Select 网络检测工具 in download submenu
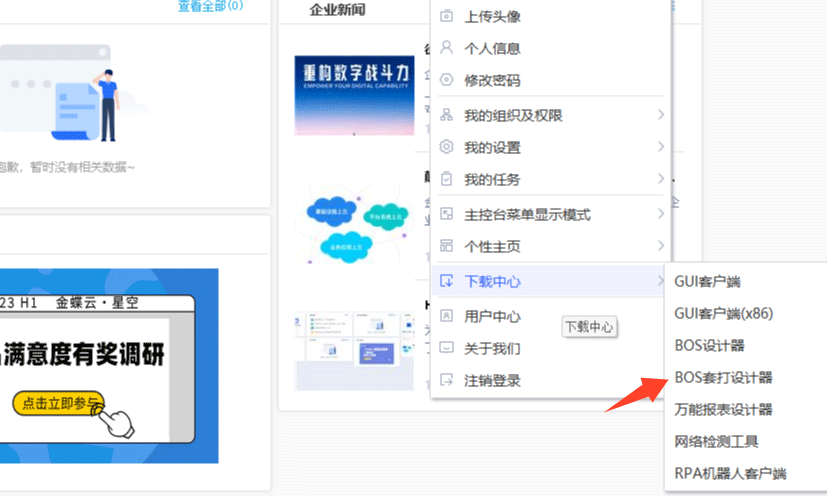827x496 pixels. [716, 442]
